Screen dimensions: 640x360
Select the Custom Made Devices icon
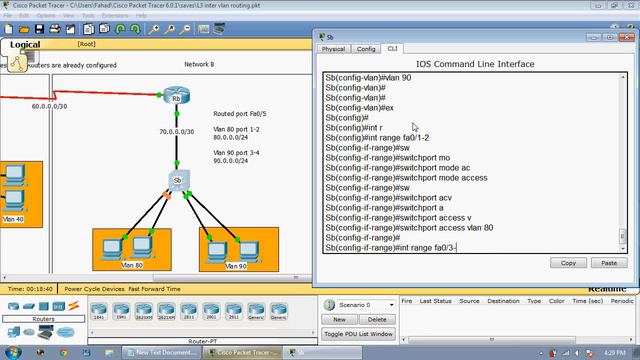[x=46, y=333]
